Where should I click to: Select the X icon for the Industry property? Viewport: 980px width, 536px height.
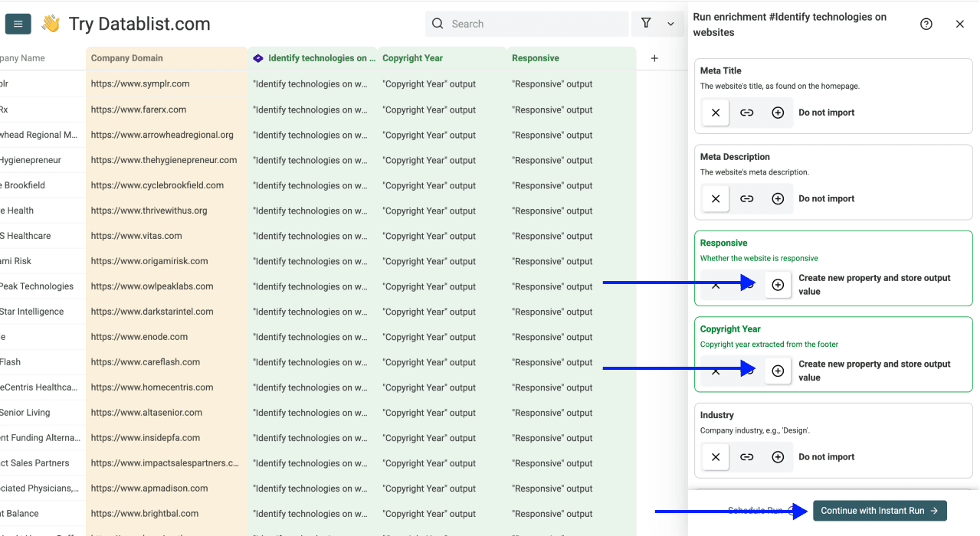pyautogui.click(x=715, y=456)
